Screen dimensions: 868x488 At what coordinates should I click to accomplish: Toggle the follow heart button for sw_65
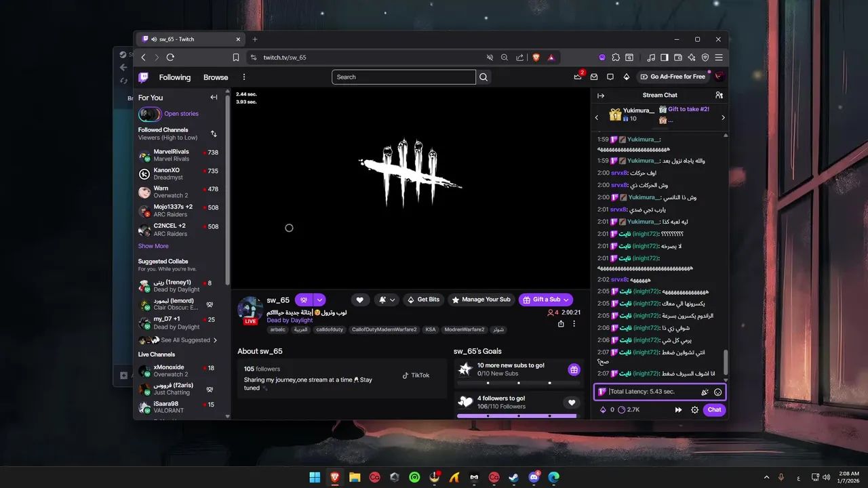click(360, 300)
